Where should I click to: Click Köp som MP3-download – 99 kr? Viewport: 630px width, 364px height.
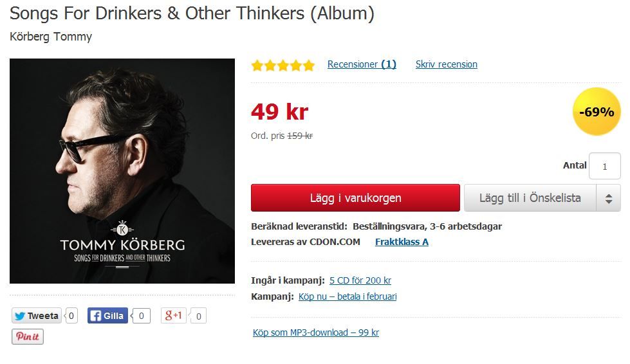[316, 332]
